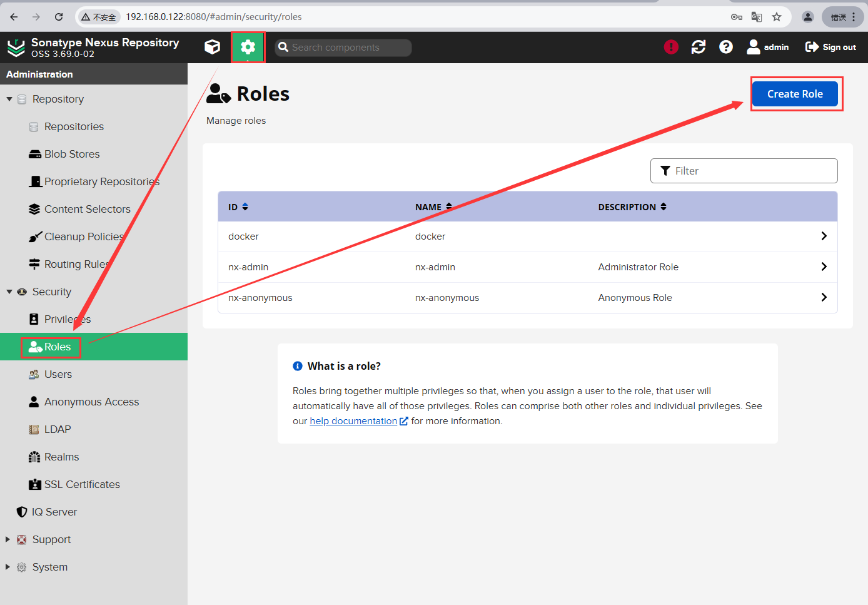Screen dimensions: 868x605
Task: Click the Cleanup Policies broom icon
Action: (35, 236)
